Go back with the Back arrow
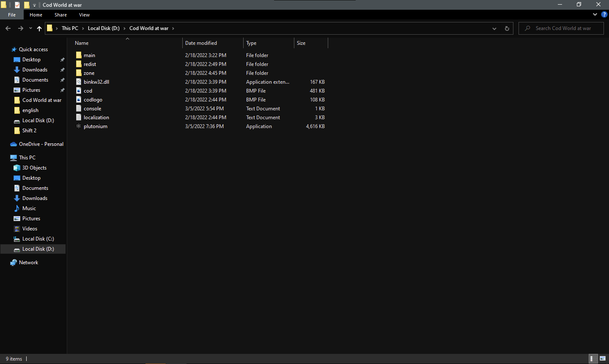Image resolution: width=609 pixels, height=364 pixels. coord(8,28)
